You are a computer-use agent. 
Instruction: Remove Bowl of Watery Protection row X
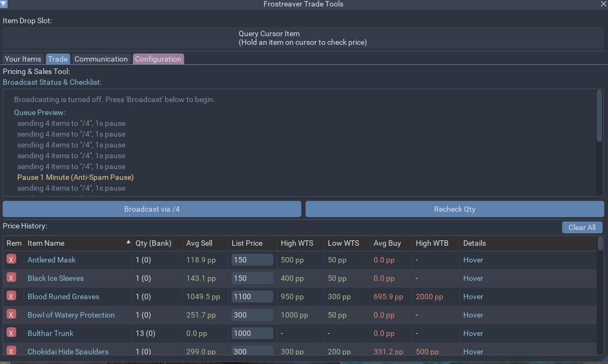tap(11, 314)
